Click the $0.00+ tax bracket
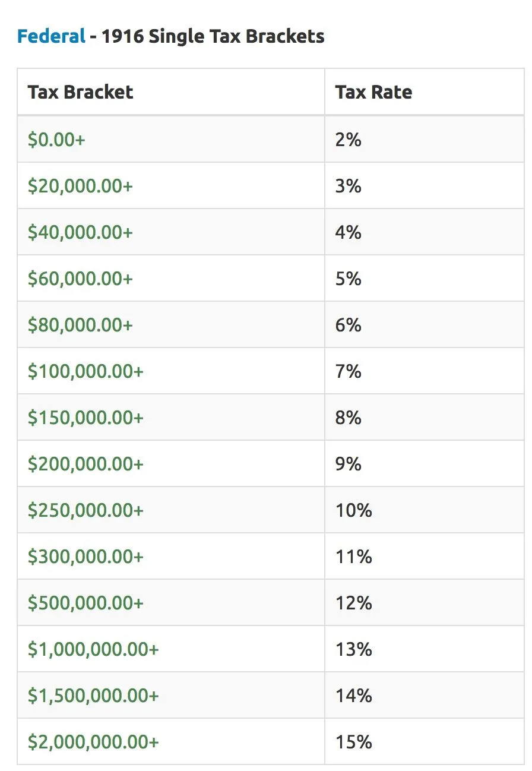Viewport: 532px width, 771px height. coord(56,140)
